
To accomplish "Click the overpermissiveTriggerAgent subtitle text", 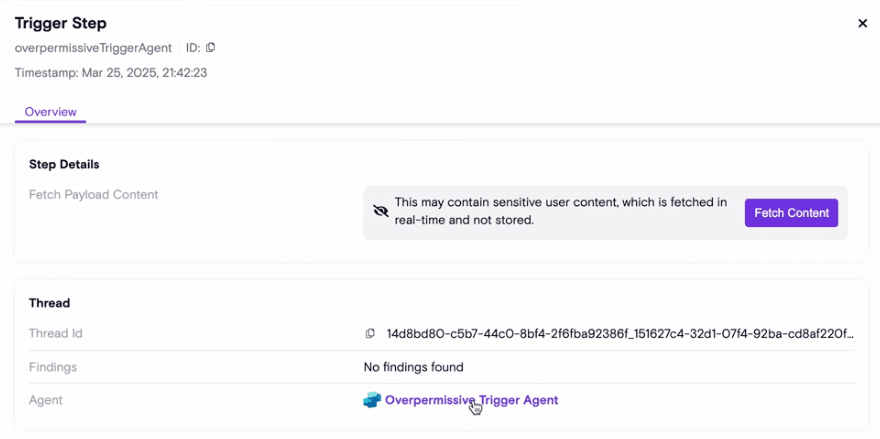I will (x=93, y=48).
